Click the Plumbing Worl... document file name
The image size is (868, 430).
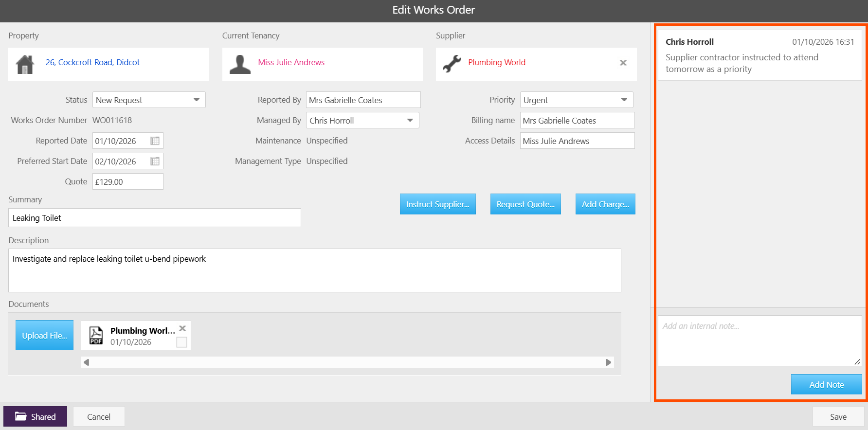pos(143,331)
